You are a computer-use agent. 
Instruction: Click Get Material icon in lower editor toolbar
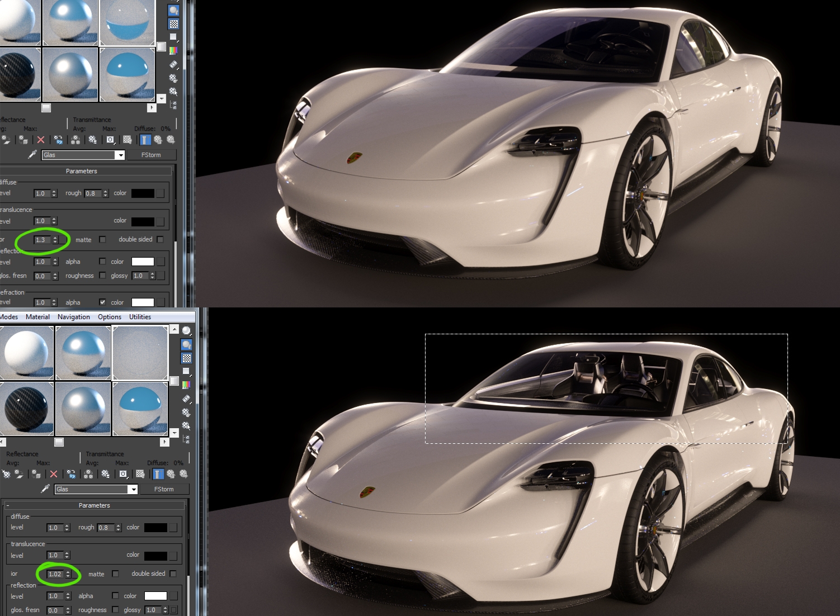click(x=6, y=474)
